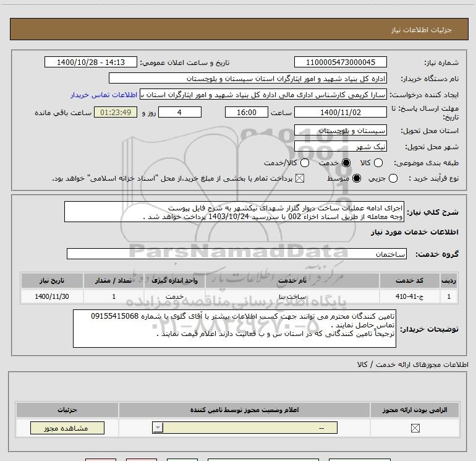Screen dimensions: 476x461
Task: Open the permit status dropdown
Action: 245,428
